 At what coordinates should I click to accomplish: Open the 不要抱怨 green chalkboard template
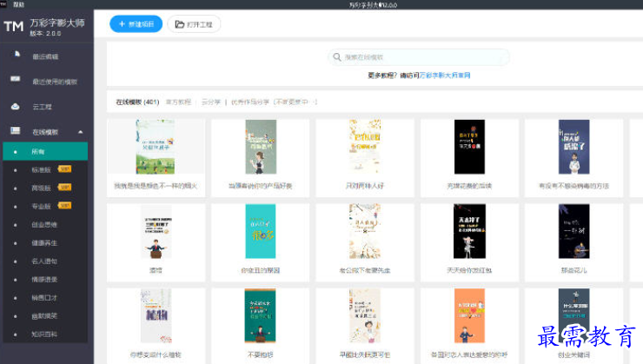click(261, 315)
